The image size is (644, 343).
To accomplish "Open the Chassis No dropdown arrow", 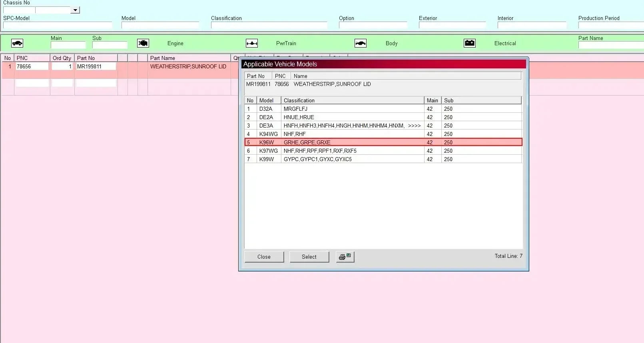I will 75,10.
